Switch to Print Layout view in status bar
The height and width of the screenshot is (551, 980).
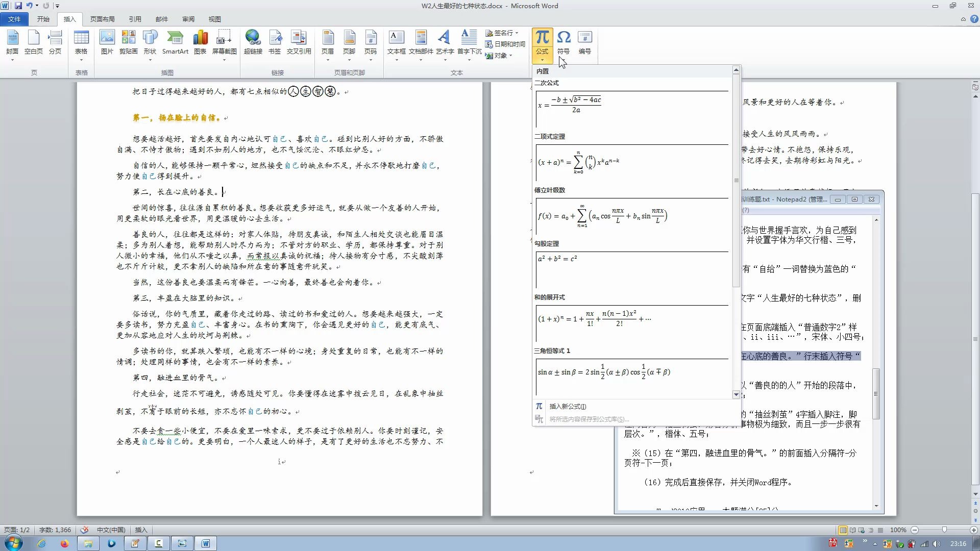pos(843,530)
